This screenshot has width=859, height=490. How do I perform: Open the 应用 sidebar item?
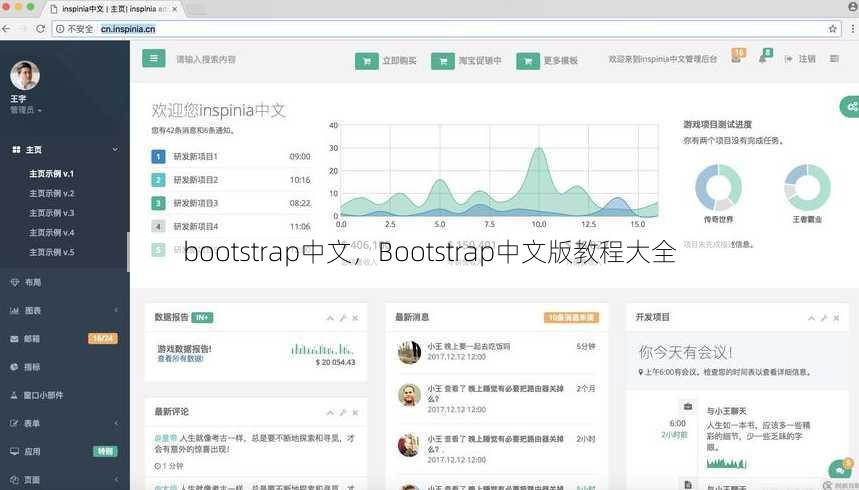pyautogui.click(x=65, y=452)
